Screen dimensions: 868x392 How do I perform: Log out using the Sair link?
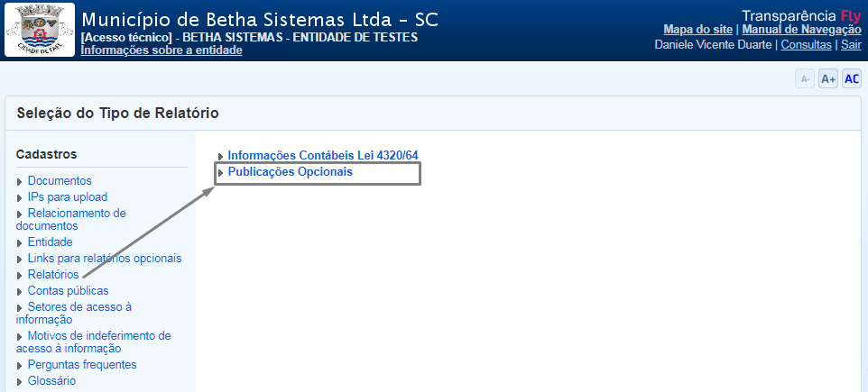851,44
